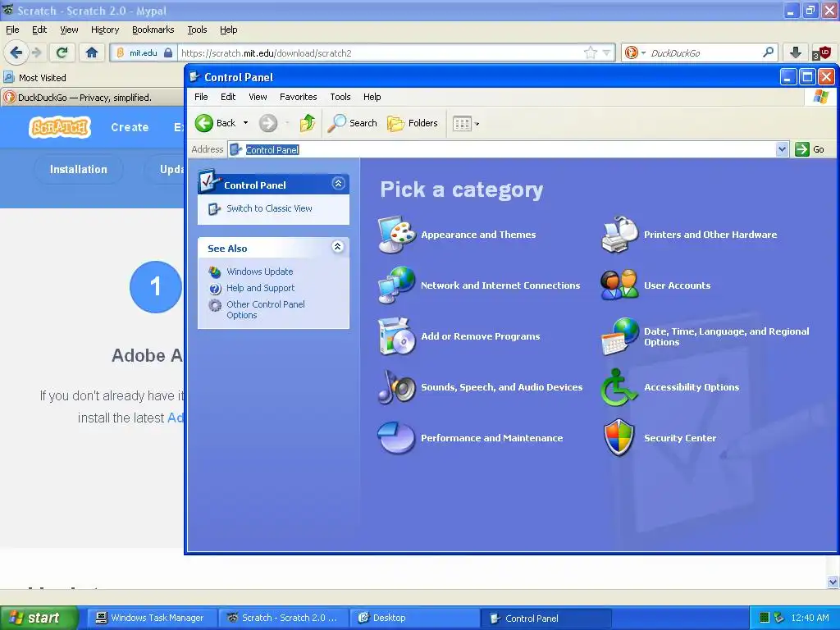Click the Windows Update icon in See Also
The width and height of the screenshot is (840, 630).
click(215, 272)
